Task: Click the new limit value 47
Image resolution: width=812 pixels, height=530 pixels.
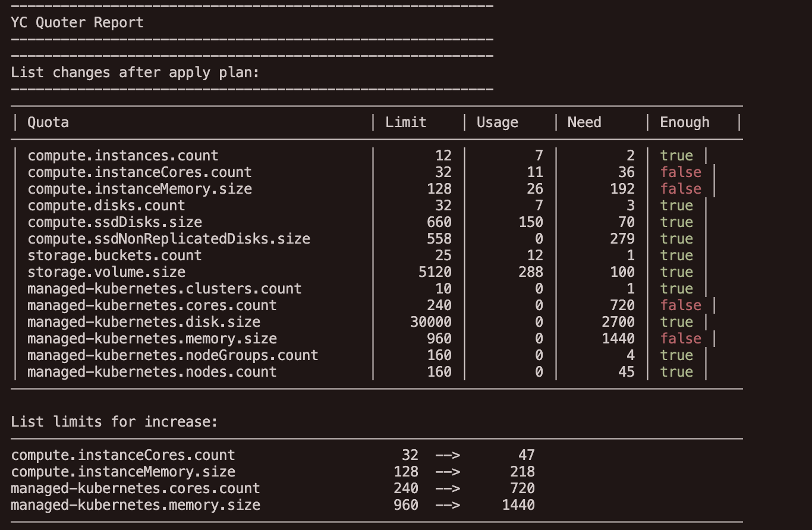Action: coord(526,455)
